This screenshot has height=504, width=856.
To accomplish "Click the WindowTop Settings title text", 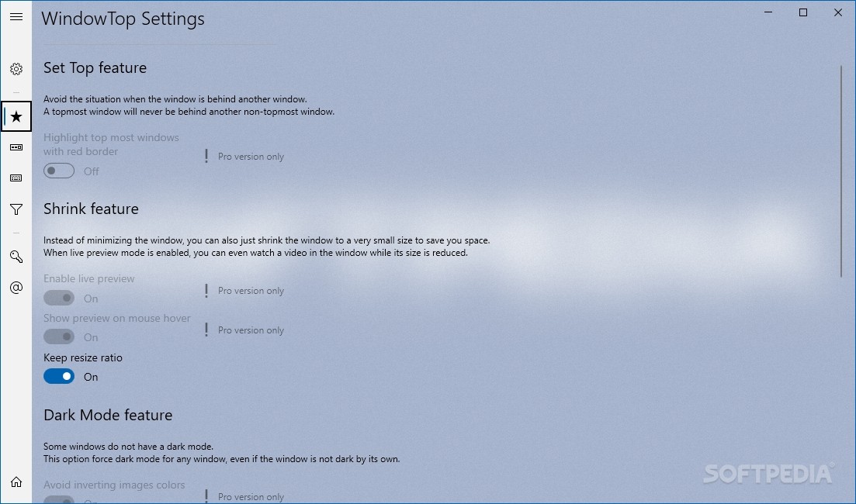I will pyautogui.click(x=123, y=19).
